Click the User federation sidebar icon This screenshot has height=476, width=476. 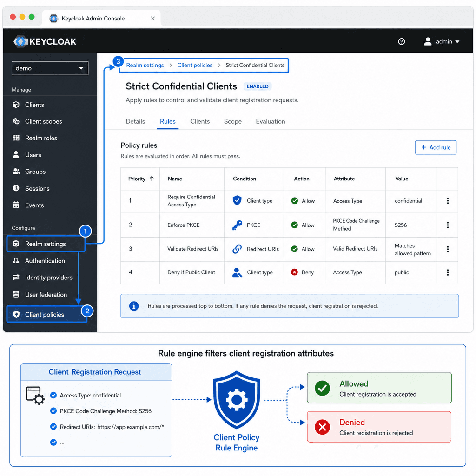[16, 294]
